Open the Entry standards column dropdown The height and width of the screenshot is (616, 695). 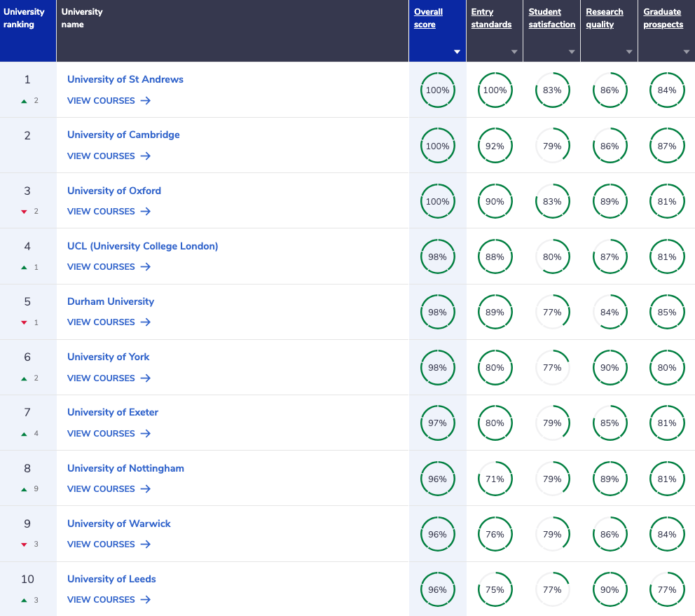(x=514, y=51)
